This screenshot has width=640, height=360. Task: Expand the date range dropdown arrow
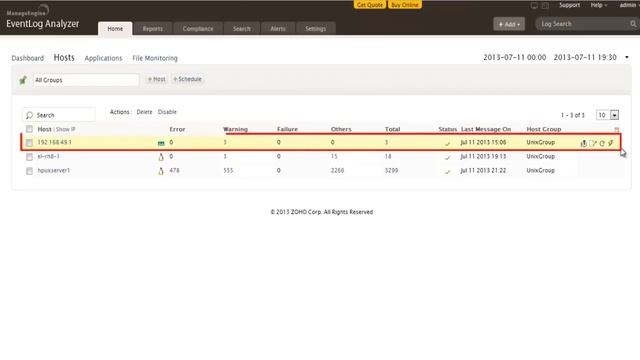pos(627,58)
